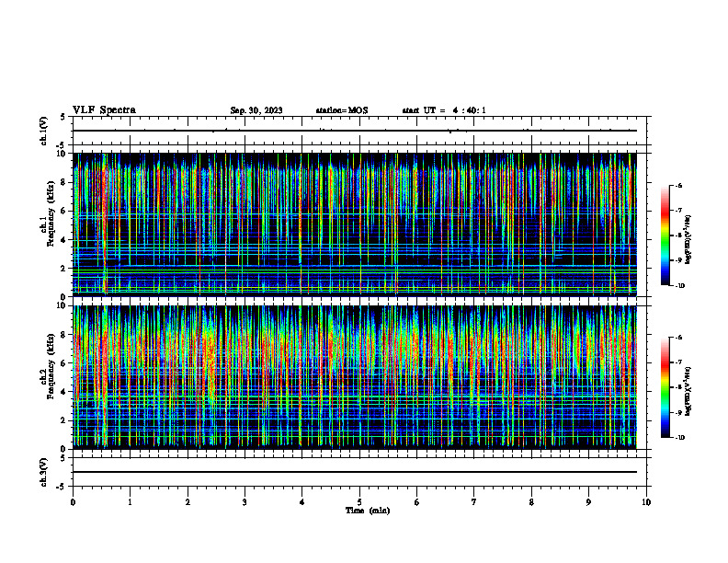Click the "8" frequency tick of ch.2 spectrogram

(x=65, y=335)
